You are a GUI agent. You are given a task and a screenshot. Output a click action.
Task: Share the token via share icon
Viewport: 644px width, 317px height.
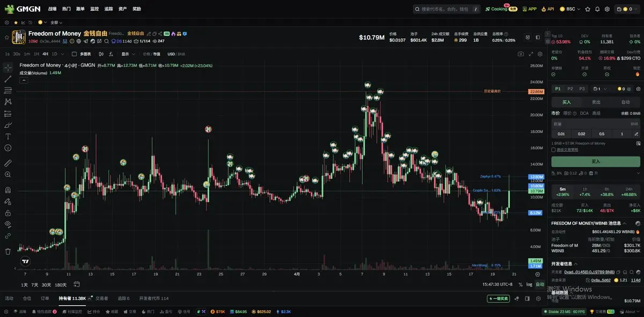coord(160,33)
